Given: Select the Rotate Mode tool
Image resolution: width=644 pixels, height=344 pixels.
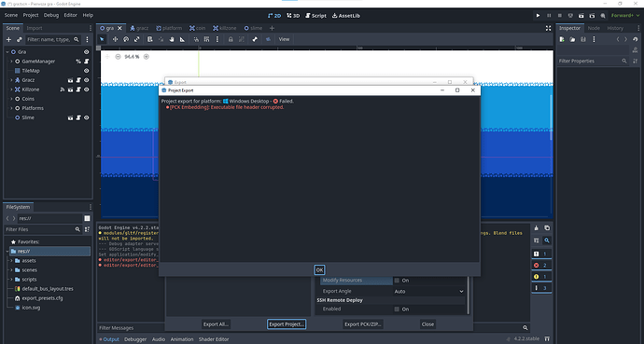Looking at the screenshot, I should pyautogui.click(x=126, y=39).
